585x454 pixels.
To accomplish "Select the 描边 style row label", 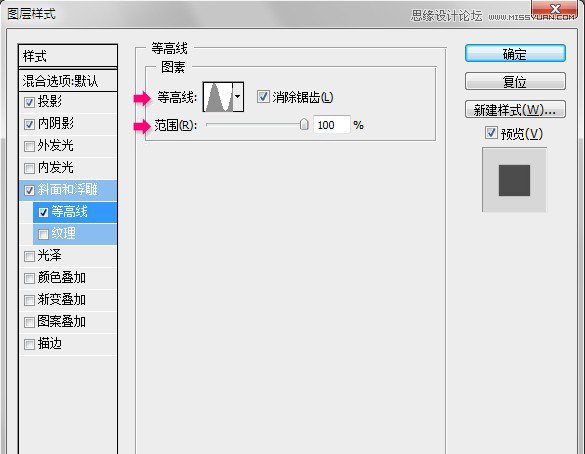I will click(x=50, y=344).
